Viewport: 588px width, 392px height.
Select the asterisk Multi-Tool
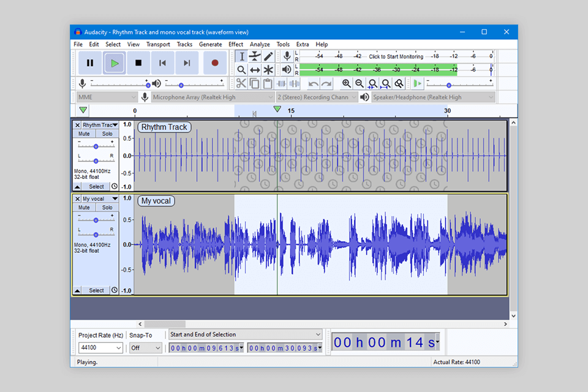click(268, 70)
